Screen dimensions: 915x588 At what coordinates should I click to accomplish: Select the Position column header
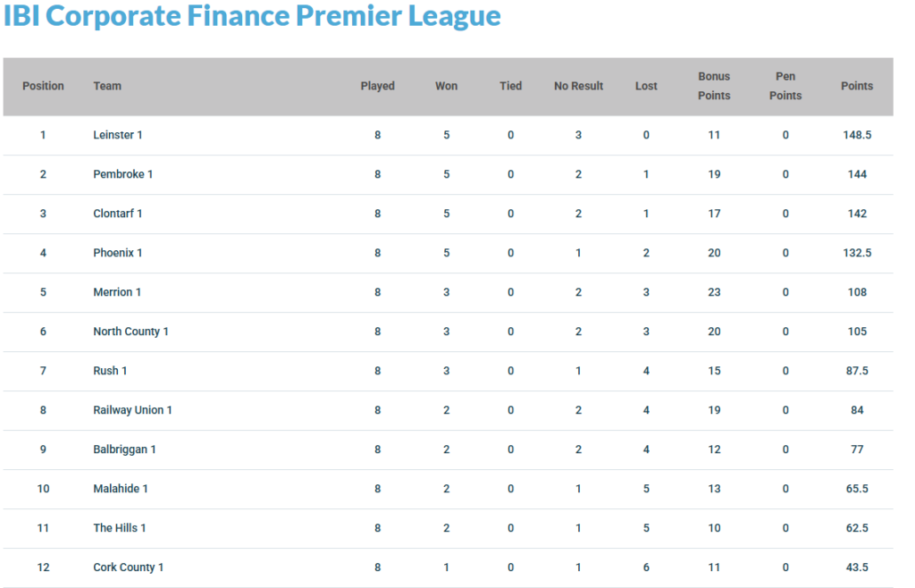43,86
